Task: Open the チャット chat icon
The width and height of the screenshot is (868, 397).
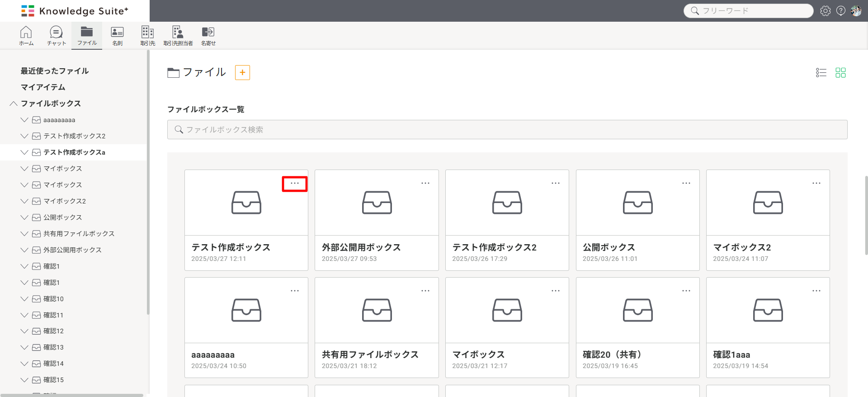Action: tap(57, 36)
